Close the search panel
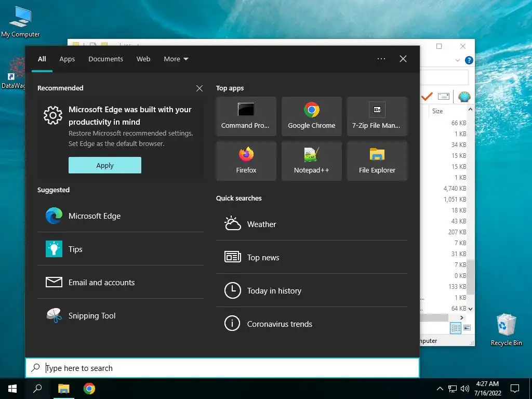The image size is (532, 399). click(x=403, y=59)
